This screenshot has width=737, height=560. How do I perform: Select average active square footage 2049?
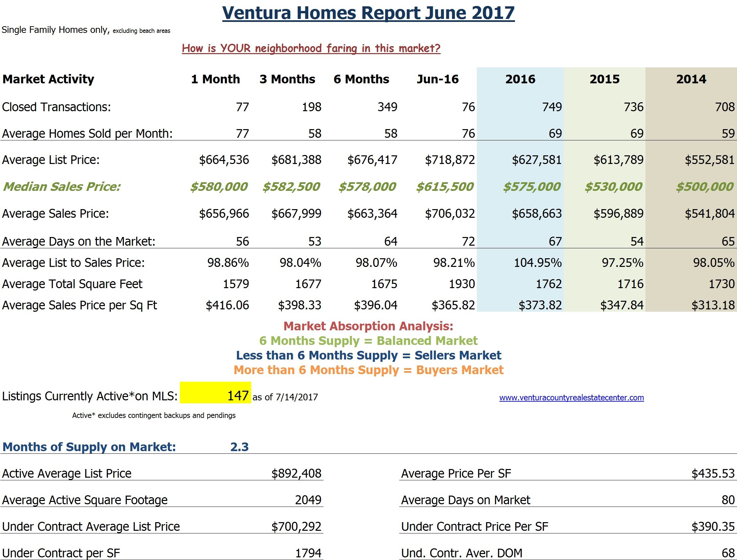coord(308,500)
